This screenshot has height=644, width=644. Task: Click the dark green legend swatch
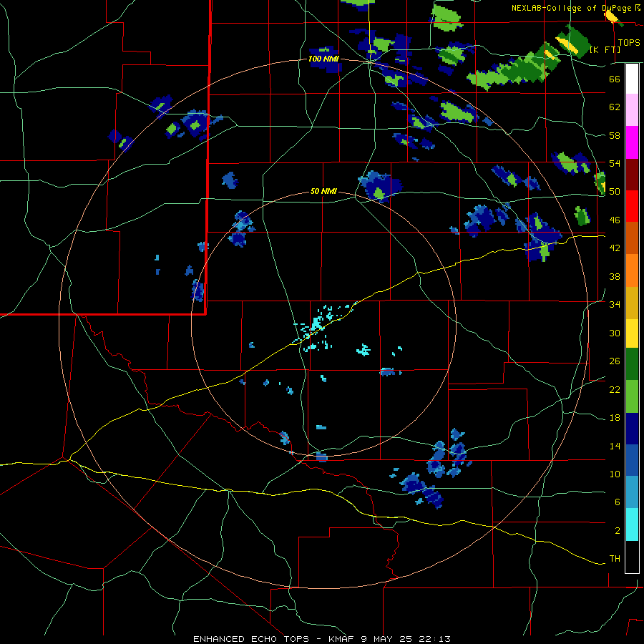632,364
